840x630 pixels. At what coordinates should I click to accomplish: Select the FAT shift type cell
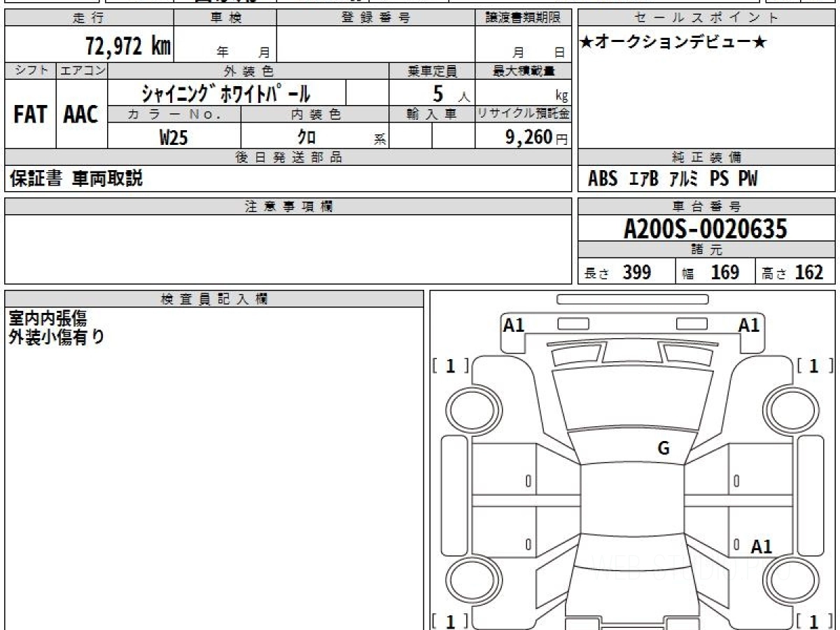(x=30, y=115)
